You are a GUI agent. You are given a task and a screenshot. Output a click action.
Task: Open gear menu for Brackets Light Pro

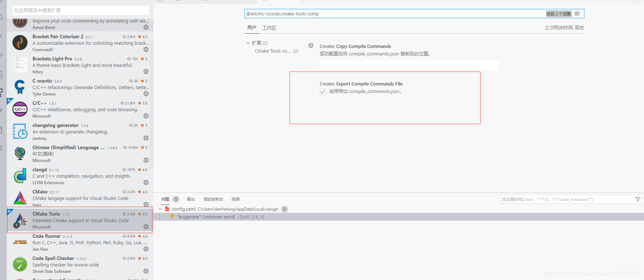click(x=146, y=72)
